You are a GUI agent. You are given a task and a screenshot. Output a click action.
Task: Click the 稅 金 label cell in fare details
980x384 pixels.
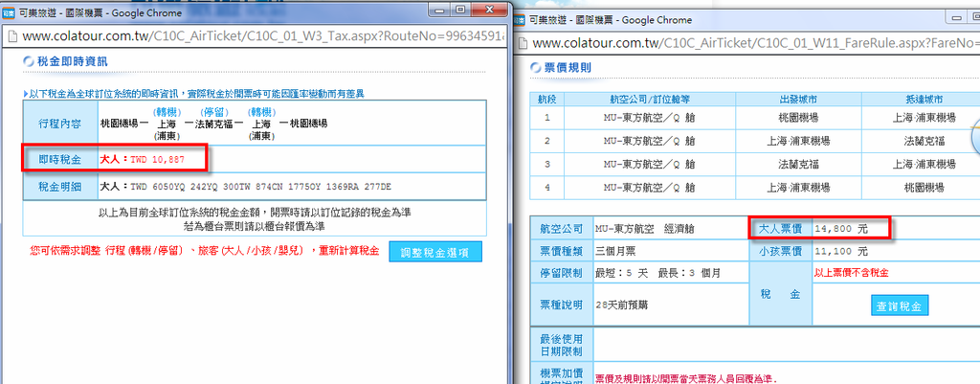(779, 294)
